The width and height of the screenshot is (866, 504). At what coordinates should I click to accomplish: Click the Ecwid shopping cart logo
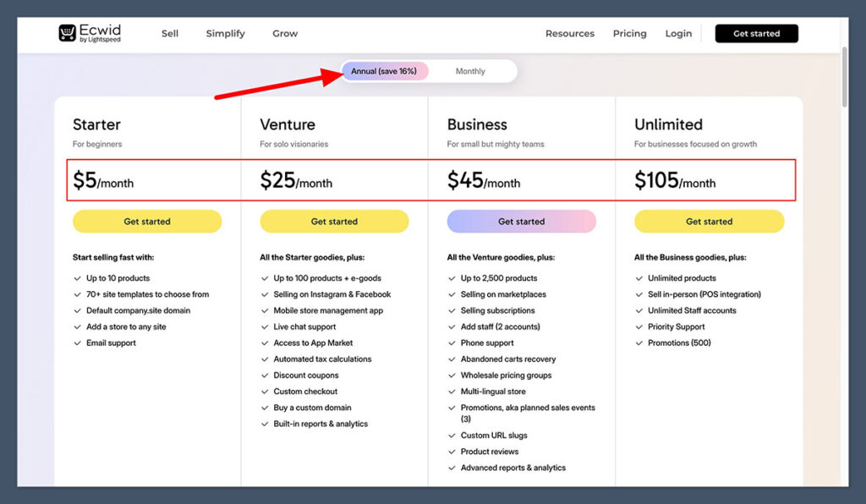point(68,33)
